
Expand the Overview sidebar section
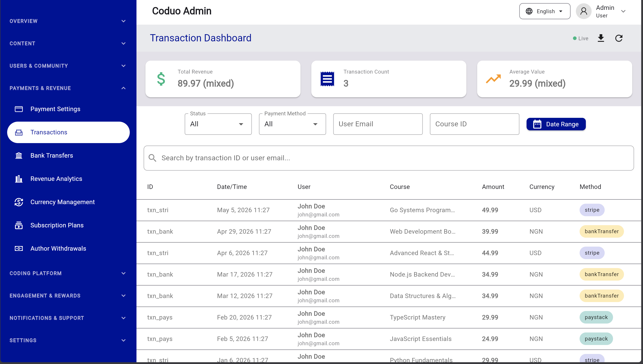68,21
